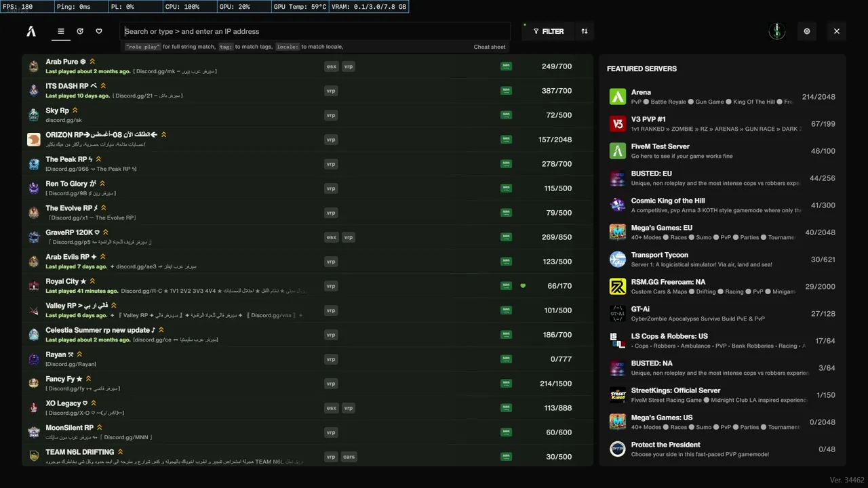Click the Valley RP server icon
Image resolution: width=868 pixels, height=488 pixels.
coord(34,310)
